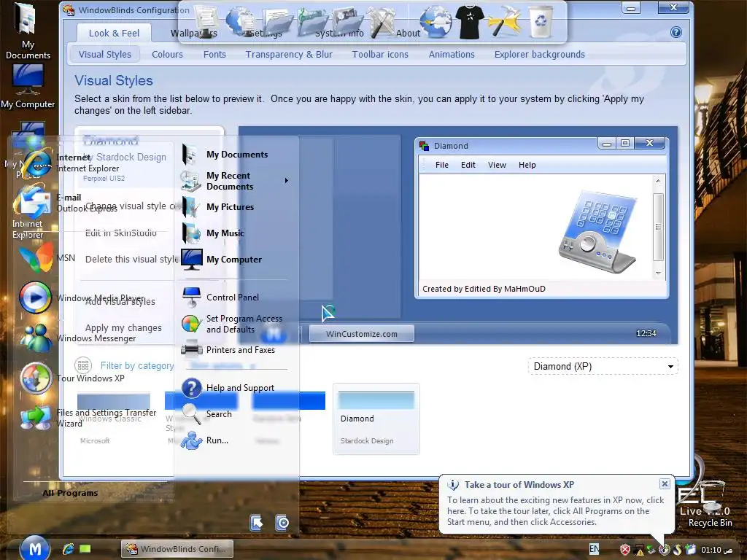Close the Take a tour of Windows XP balloon
The height and width of the screenshot is (560, 747).
665,484
